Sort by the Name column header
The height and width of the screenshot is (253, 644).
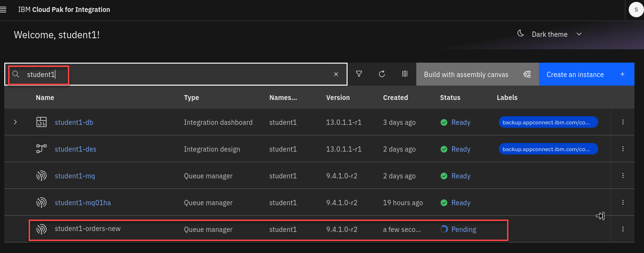coord(45,98)
